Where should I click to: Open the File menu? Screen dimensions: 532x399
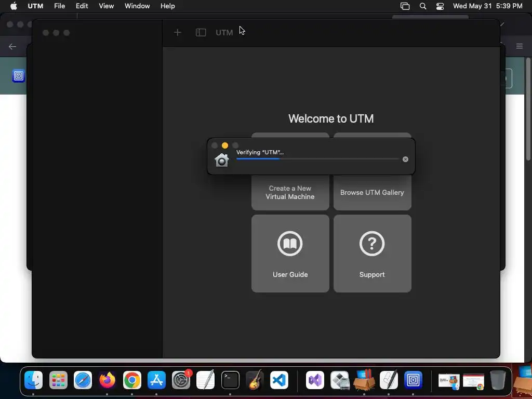click(x=59, y=6)
